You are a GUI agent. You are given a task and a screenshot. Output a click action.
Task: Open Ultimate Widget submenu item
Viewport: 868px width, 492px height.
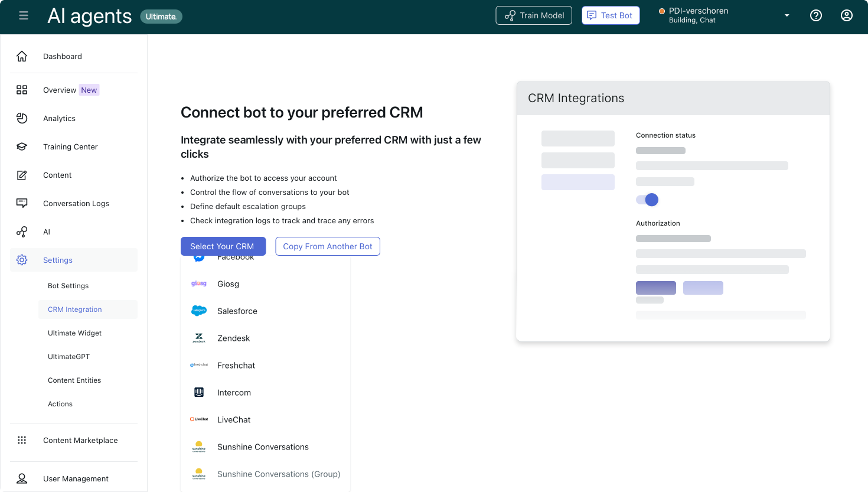[x=88, y=333]
